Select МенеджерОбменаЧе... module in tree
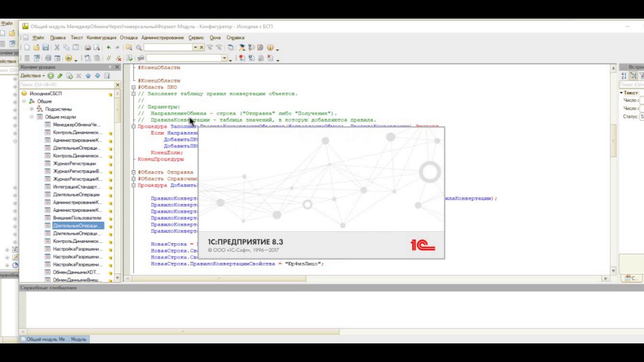644x362 pixels. tap(76, 125)
